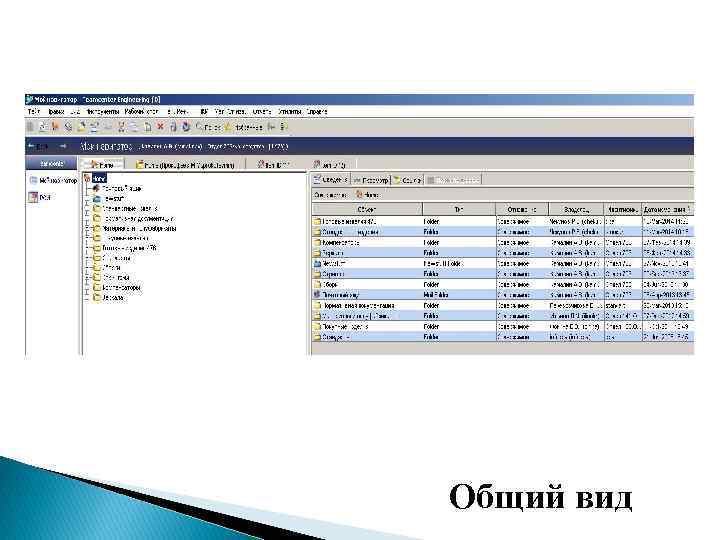Open the Правка menu

point(56,111)
